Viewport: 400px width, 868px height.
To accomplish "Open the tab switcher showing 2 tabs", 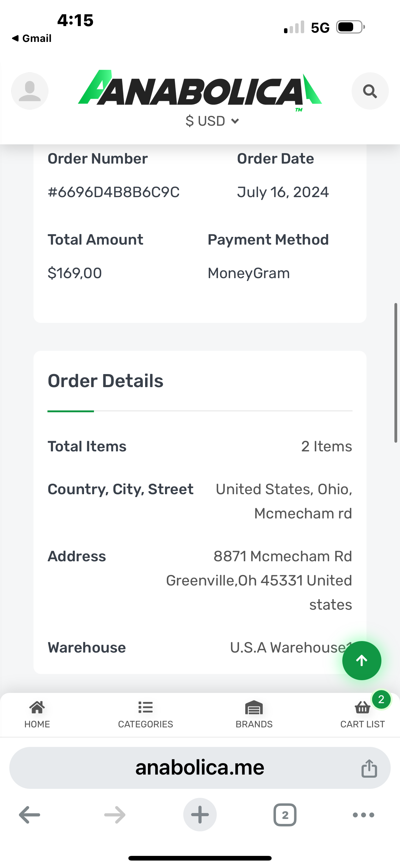I will [x=285, y=815].
